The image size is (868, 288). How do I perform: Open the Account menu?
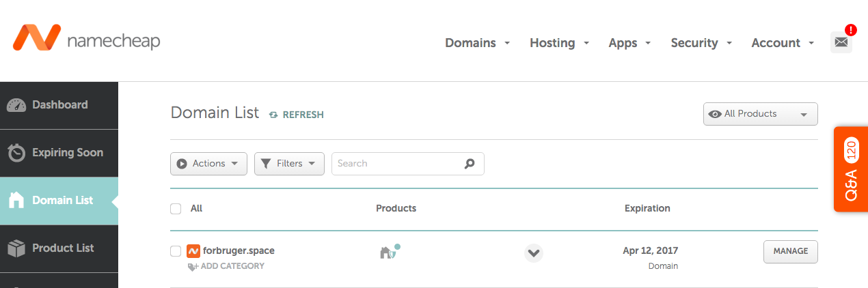pyautogui.click(x=783, y=43)
